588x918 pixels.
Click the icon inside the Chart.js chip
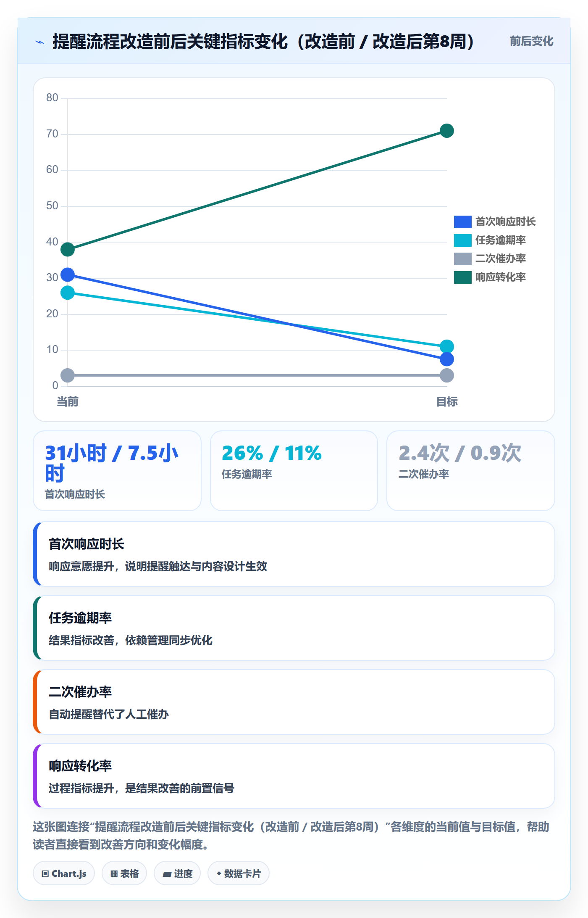[x=45, y=874]
